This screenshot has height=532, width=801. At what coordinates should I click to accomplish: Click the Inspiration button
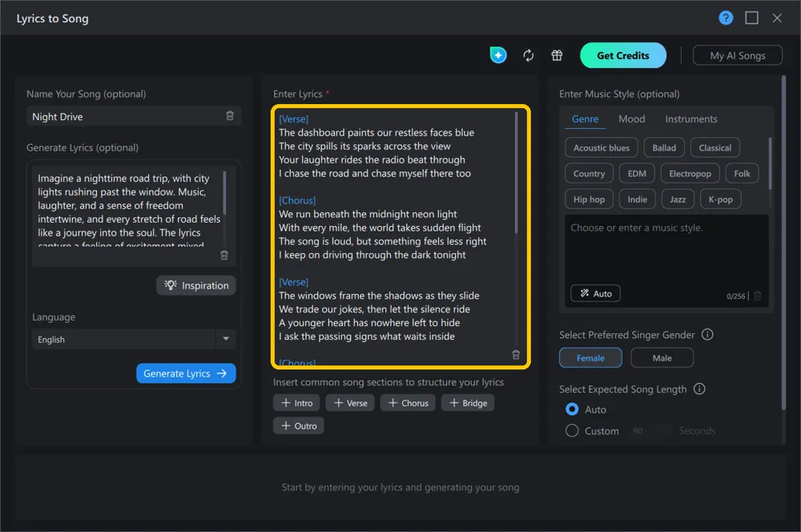(196, 285)
